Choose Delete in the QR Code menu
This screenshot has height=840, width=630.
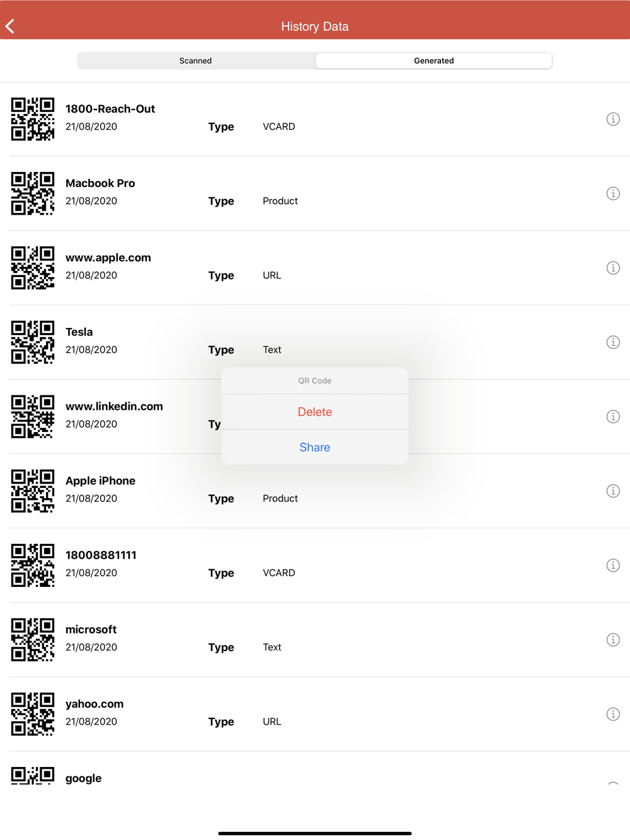(x=315, y=412)
